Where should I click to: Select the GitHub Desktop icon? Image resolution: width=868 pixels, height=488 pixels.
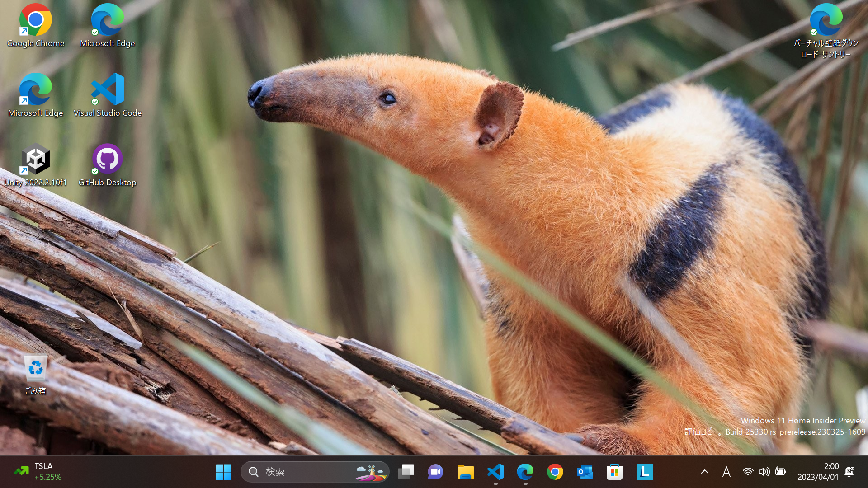point(107,165)
